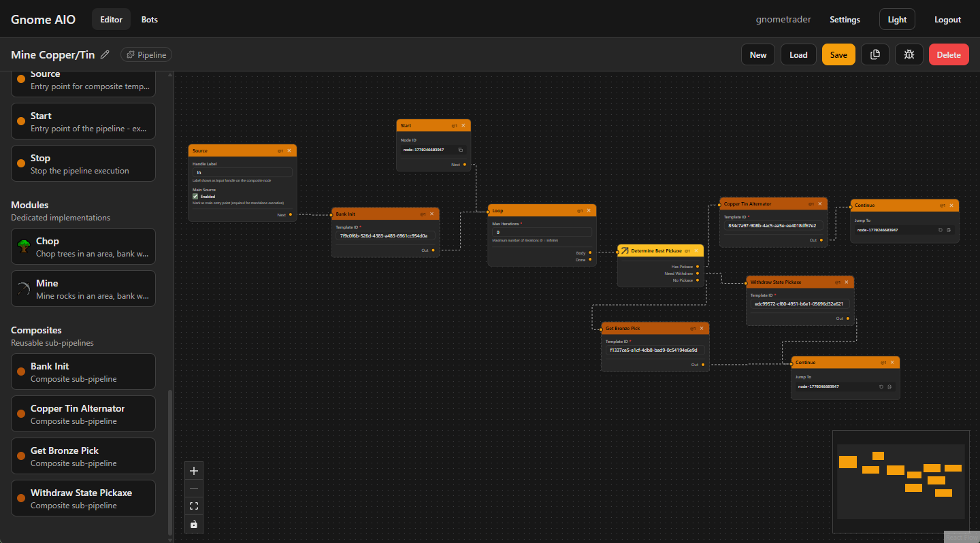This screenshot has height=543, width=980.
Task: Switch theme using the Light button
Action: 897,20
